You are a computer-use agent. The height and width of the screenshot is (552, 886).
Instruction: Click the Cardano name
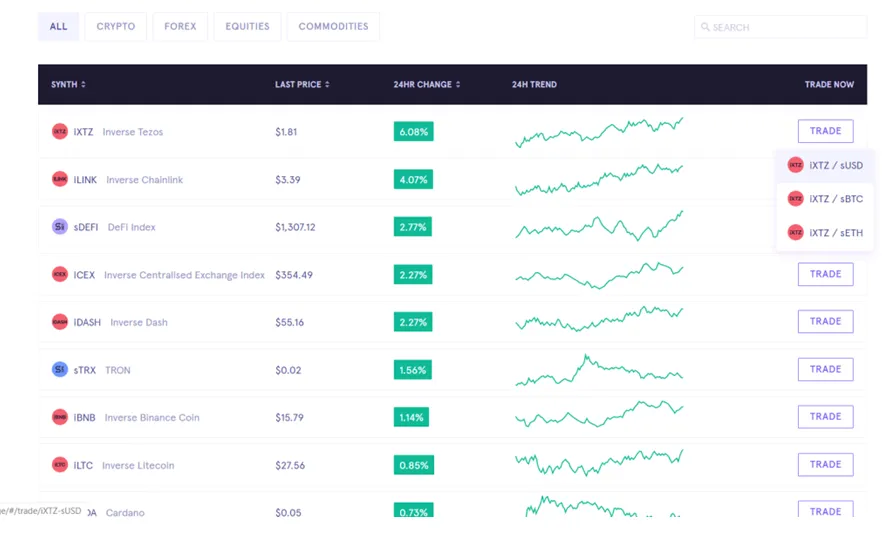125,512
